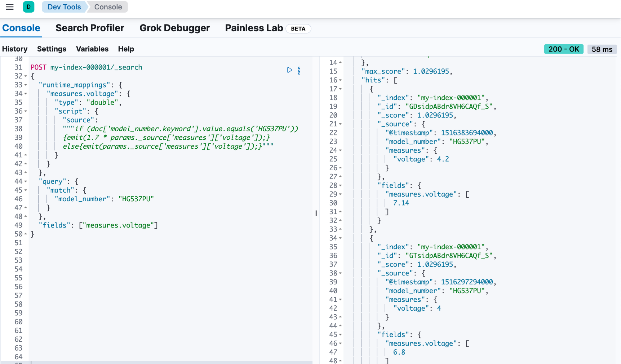Click the Dev Tools breadcrumb

click(x=64, y=7)
